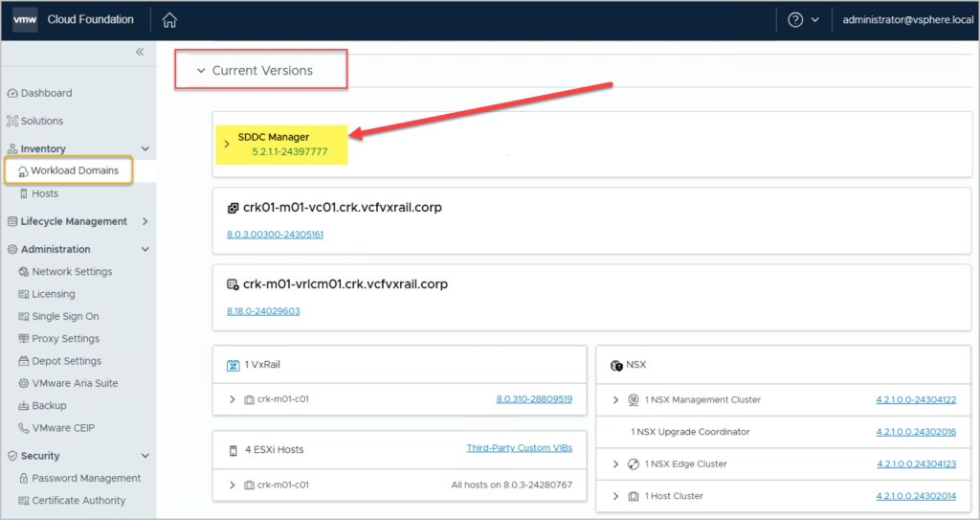Click the Single Sign On icon
Viewport: 980px width, 520px height.
(x=24, y=317)
